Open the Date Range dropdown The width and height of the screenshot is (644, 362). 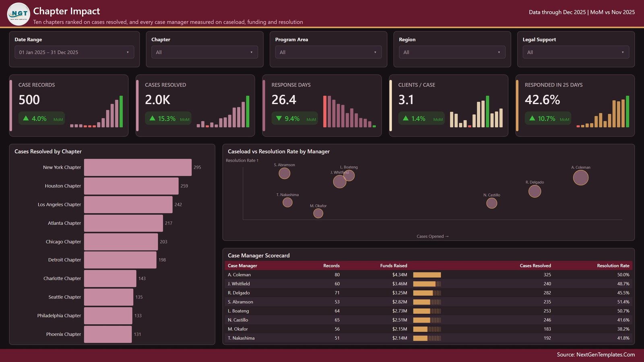(74, 52)
